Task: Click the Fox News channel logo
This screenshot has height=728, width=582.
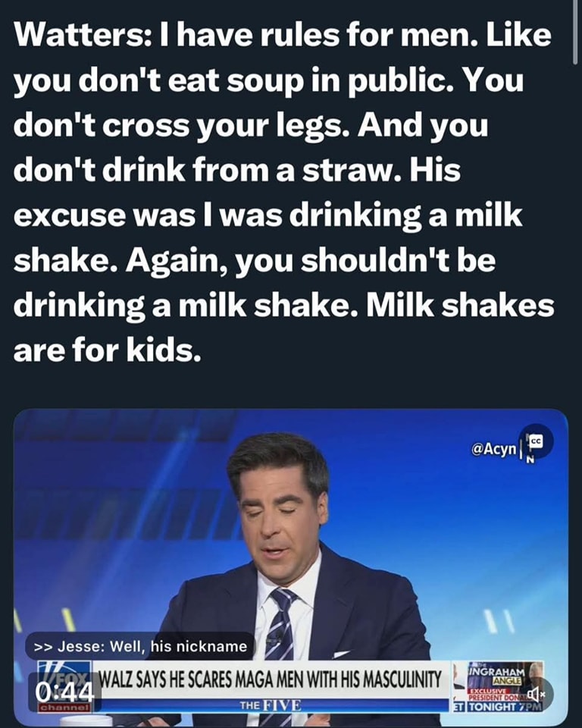Action: (65, 686)
